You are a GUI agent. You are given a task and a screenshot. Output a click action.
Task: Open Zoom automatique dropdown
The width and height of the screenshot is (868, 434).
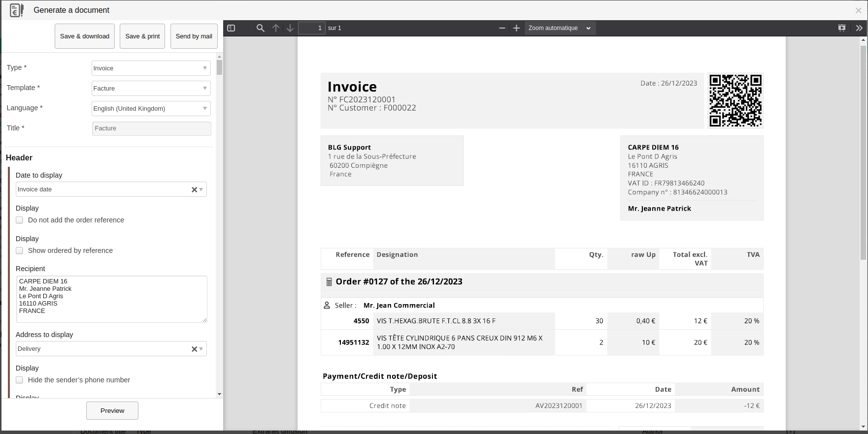560,28
